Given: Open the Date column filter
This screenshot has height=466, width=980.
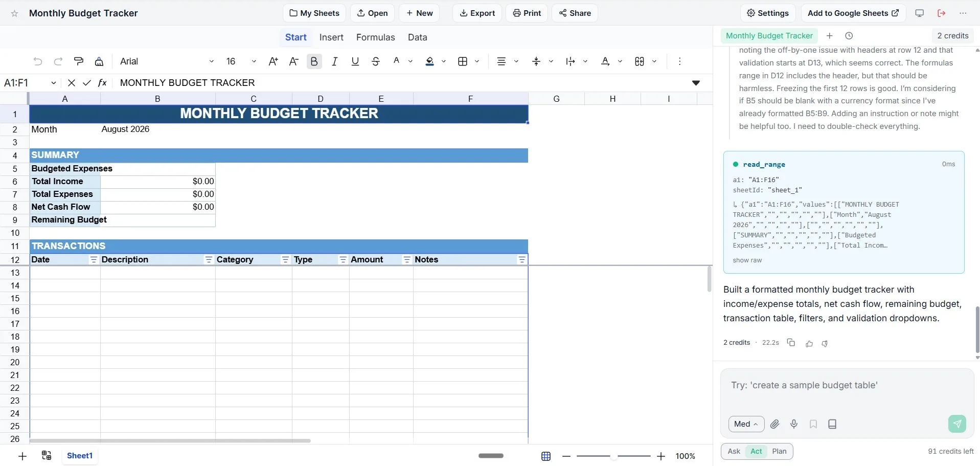Looking at the screenshot, I should [94, 260].
